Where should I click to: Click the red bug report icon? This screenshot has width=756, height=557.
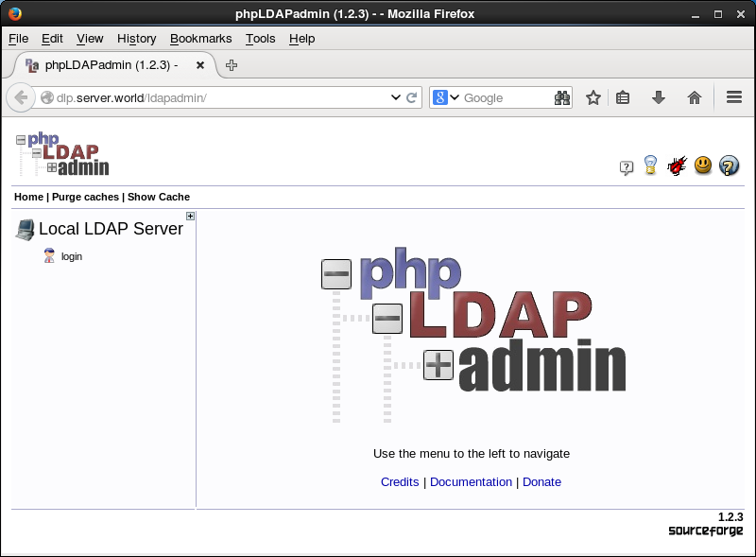677,166
